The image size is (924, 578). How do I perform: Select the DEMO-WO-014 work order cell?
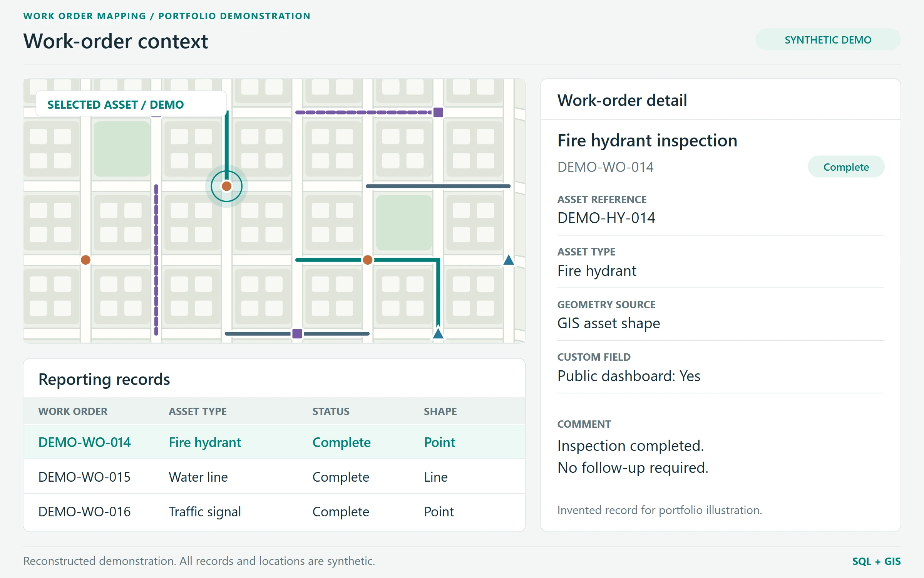click(84, 442)
